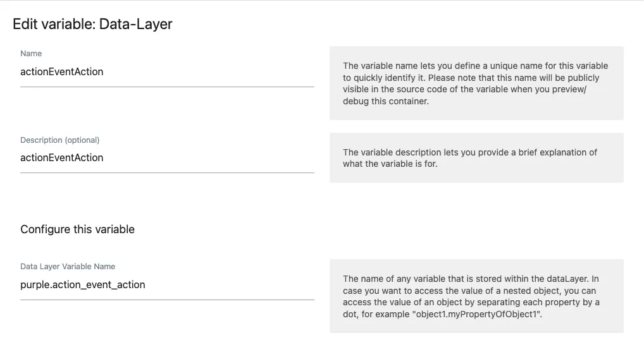
Task: Click the 'Description (optional)' label
Action: 60,140
